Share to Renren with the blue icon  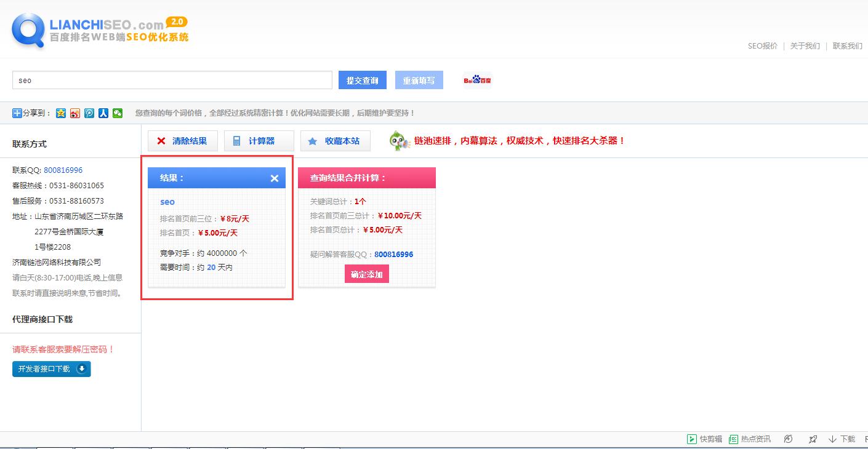click(103, 113)
